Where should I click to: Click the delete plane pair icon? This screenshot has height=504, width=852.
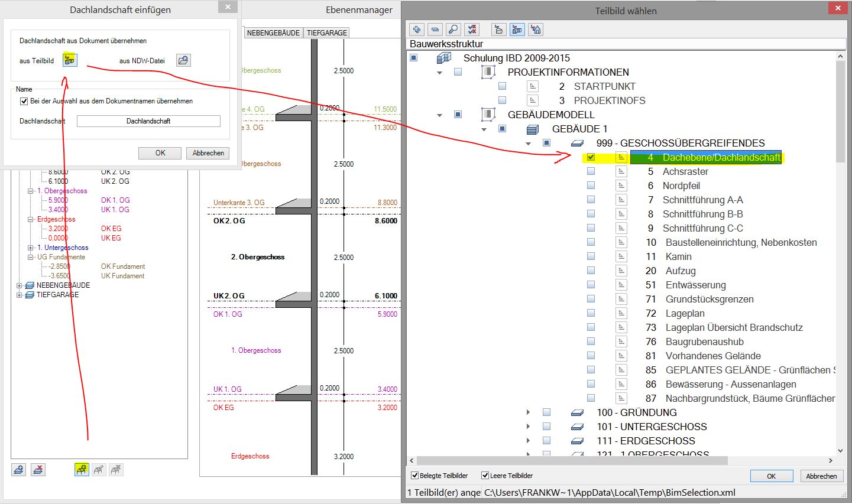point(38,470)
